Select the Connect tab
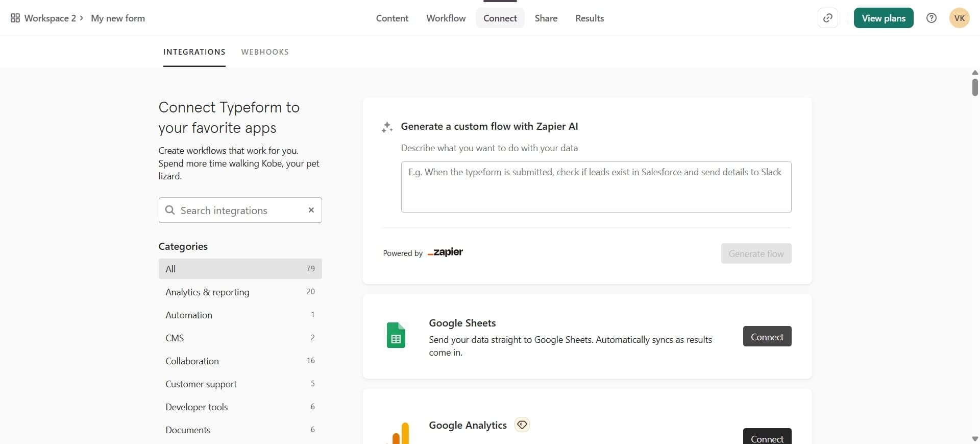The width and height of the screenshot is (980, 444). click(x=500, y=18)
